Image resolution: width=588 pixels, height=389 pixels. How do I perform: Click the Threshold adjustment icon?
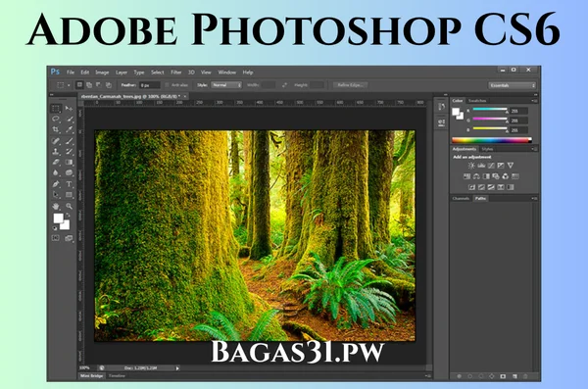coord(491,187)
